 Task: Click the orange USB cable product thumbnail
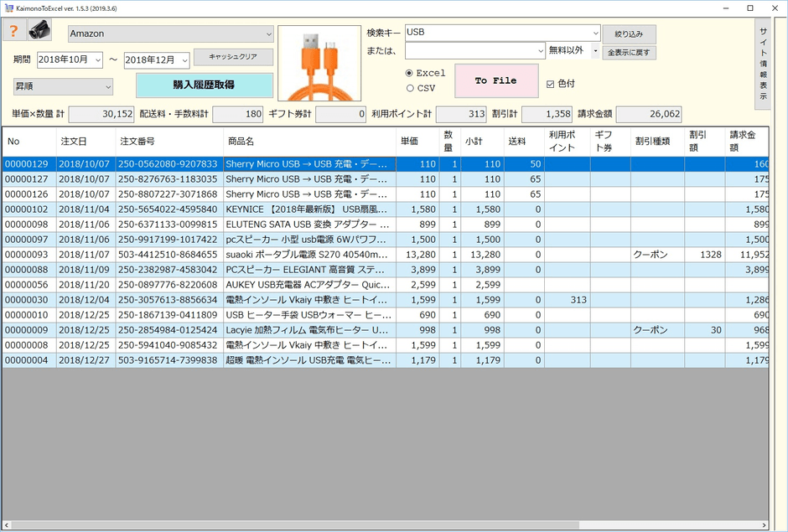tap(319, 64)
